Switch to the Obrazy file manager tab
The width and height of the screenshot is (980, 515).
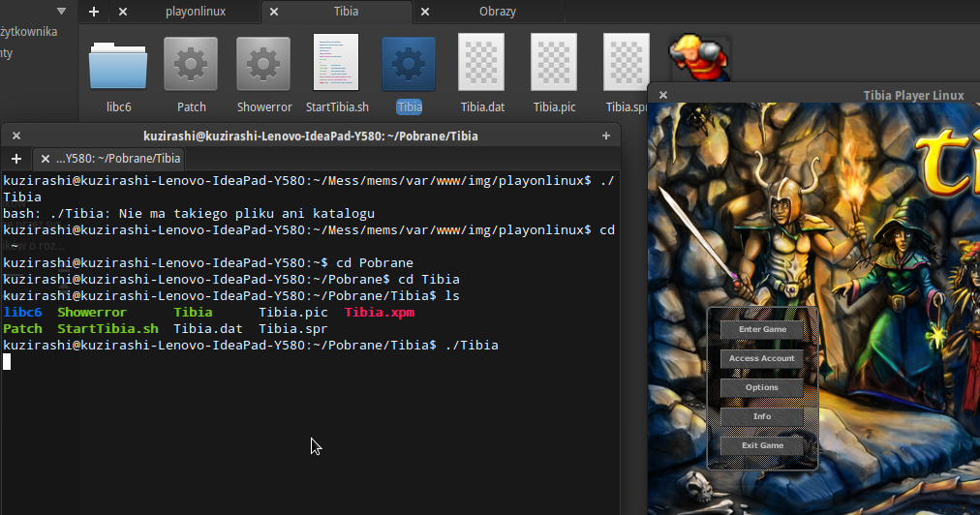pyautogui.click(x=498, y=12)
